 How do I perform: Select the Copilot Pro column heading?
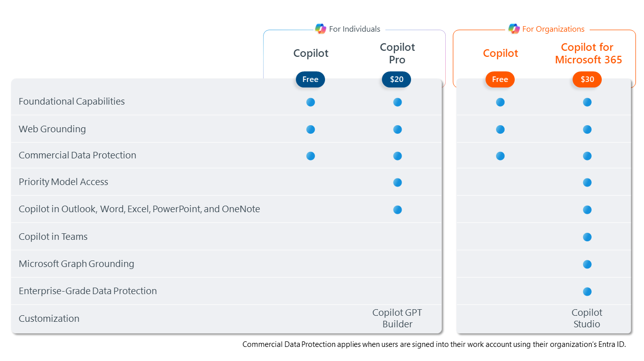(397, 53)
